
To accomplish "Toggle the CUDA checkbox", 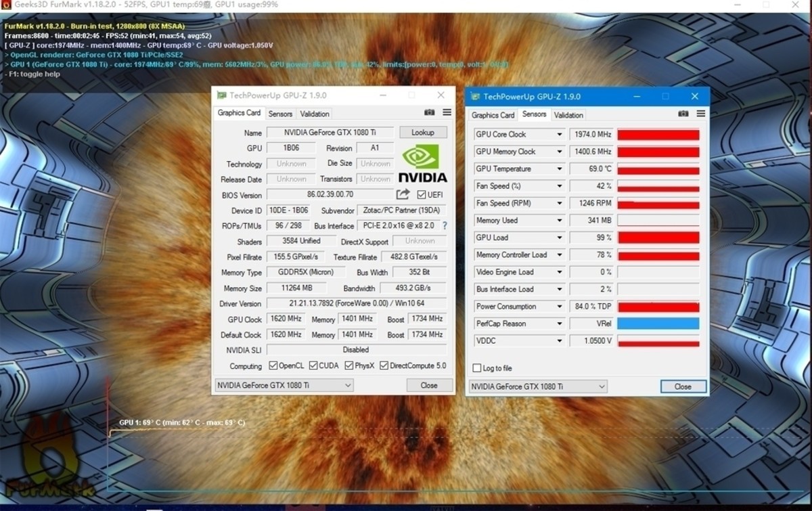I will [313, 365].
